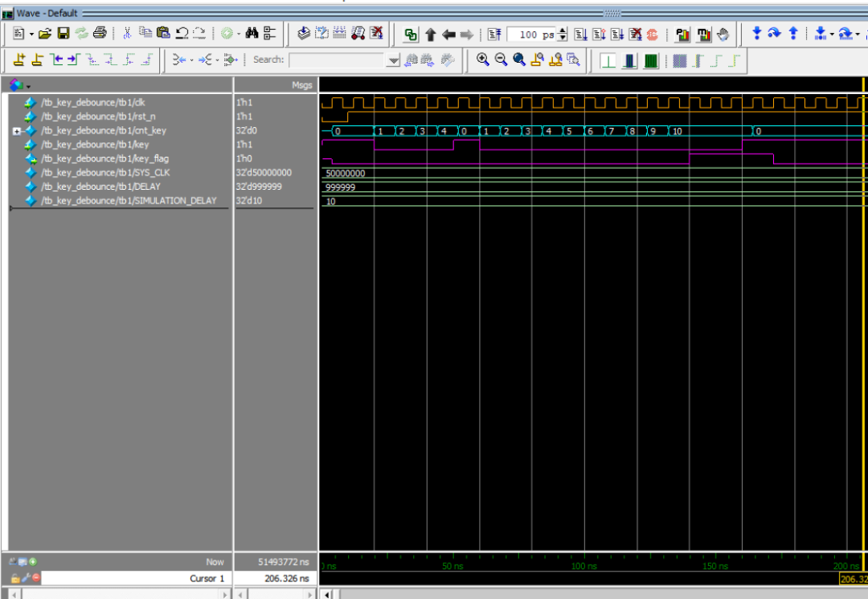Click the Zoom Out magnifier icon
The image size is (868, 599).
pos(501,59)
